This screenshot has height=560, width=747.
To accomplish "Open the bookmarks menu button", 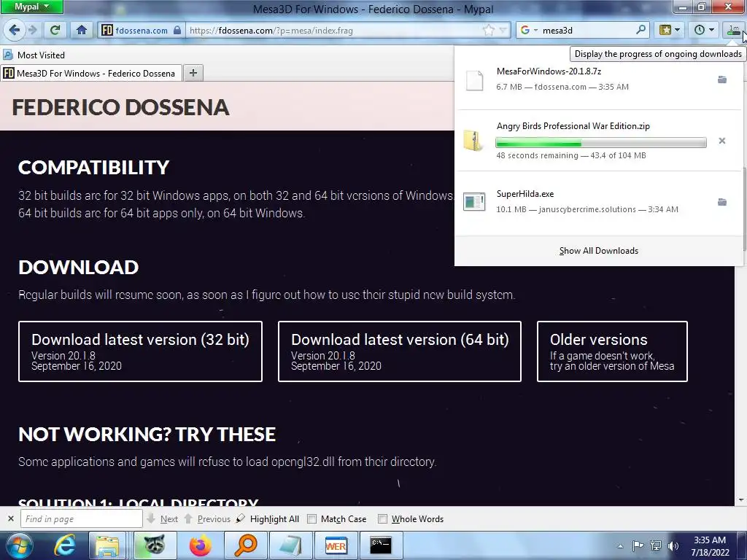I will (670, 30).
